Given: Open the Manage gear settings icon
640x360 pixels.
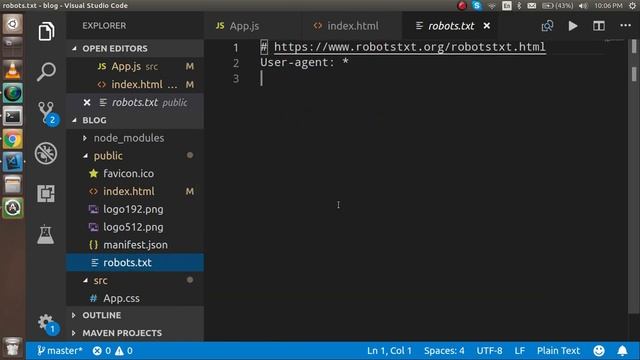Looking at the screenshot, I should (x=47, y=324).
